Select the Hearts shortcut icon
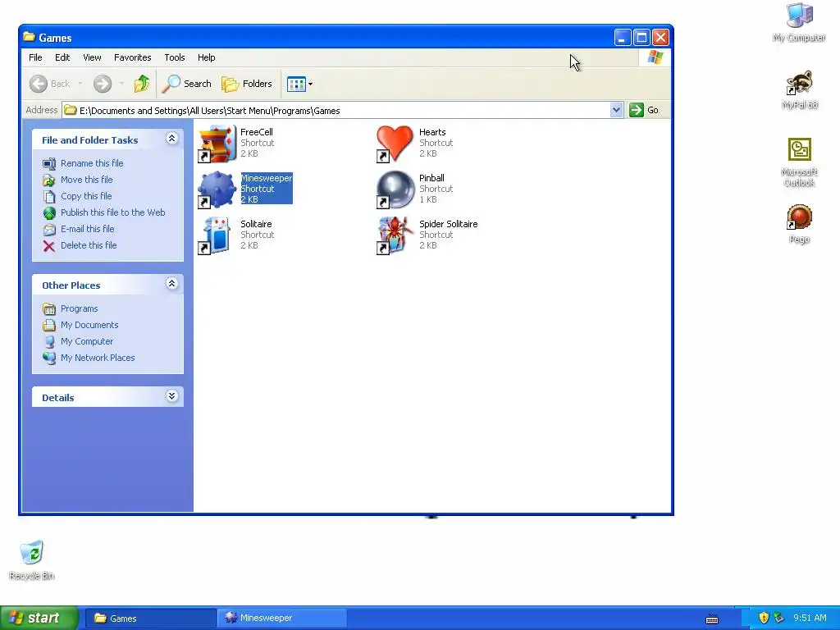The image size is (840, 630). 395,144
